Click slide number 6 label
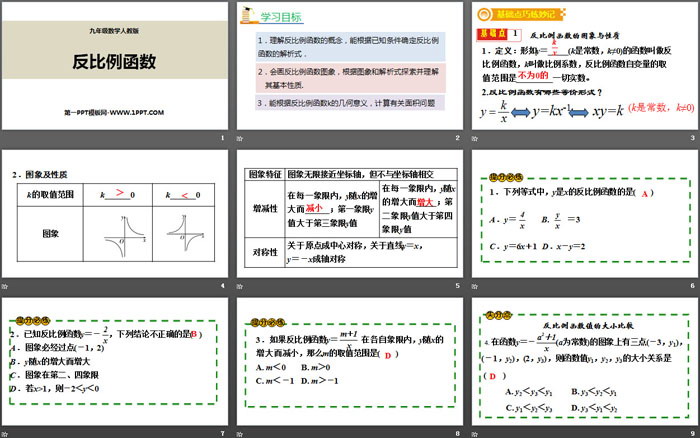 [x=692, y=286]
